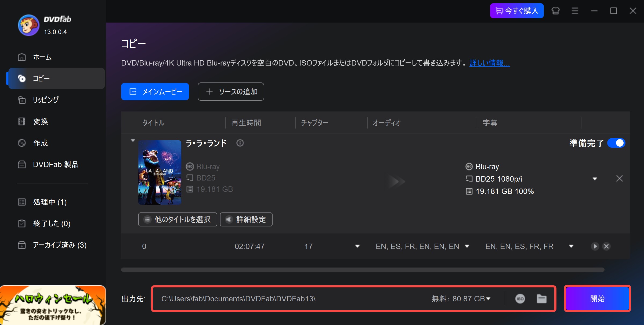The width and height of the screenshot is (644, 325).
Task: Click the DVDFab mascot logo
Action: pos(29,25)
